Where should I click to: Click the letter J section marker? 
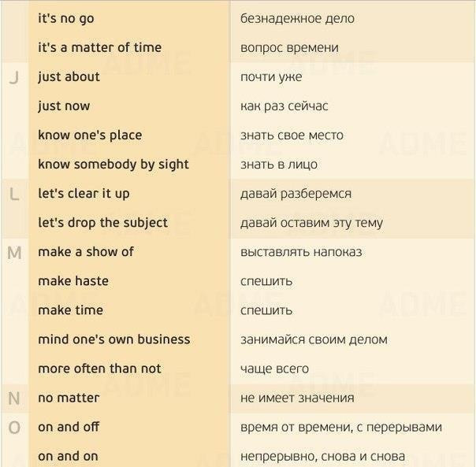point(14,78)
